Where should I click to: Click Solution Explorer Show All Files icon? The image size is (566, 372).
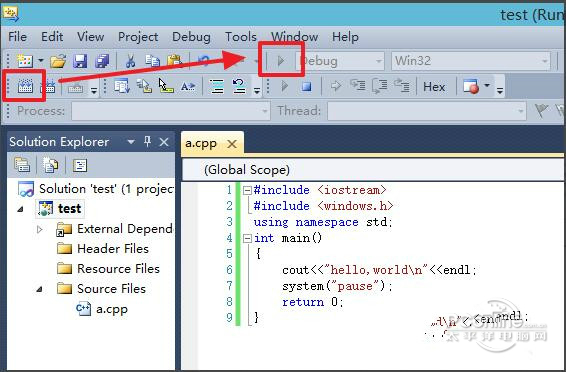(x=50, y=165)
